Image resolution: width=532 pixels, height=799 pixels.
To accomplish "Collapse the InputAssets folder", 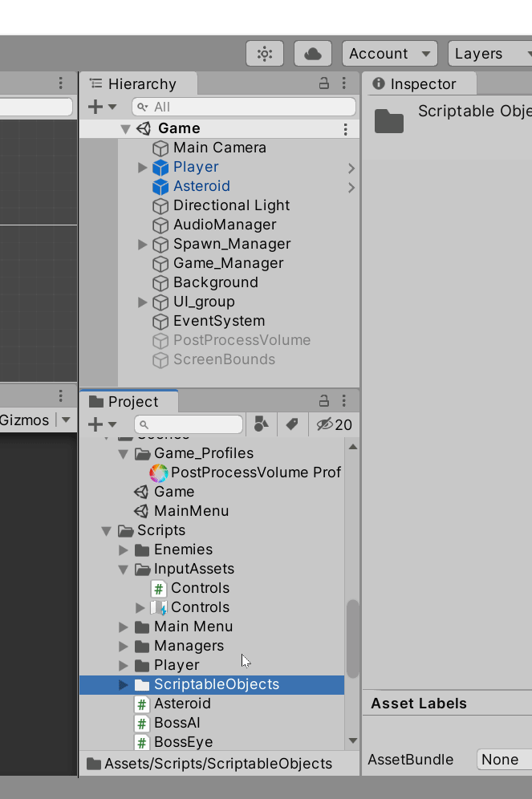I will coord(123,570).
